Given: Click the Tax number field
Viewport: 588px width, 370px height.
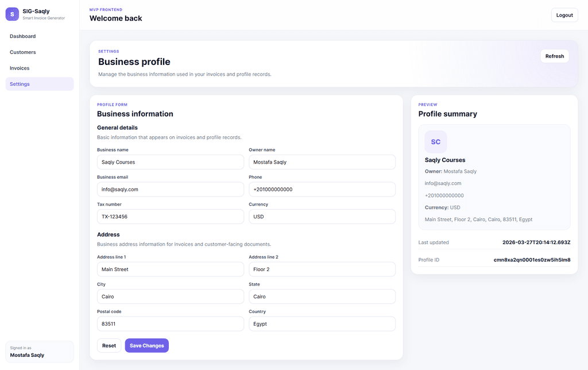Looking at the screenshot, I should pos(170,217).
